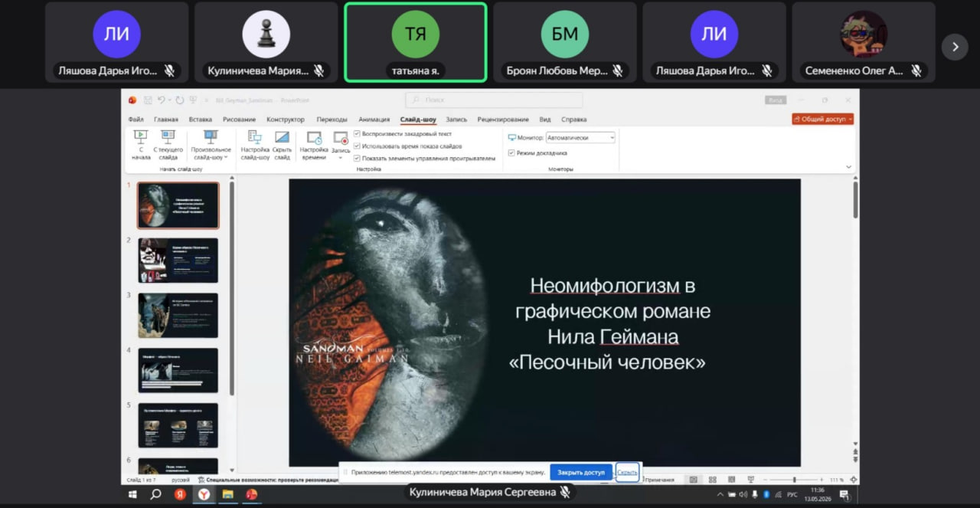Switch to the Вид tab
Image resolution: width=980 pixels, height=508 pixels.
coord(545,120)
